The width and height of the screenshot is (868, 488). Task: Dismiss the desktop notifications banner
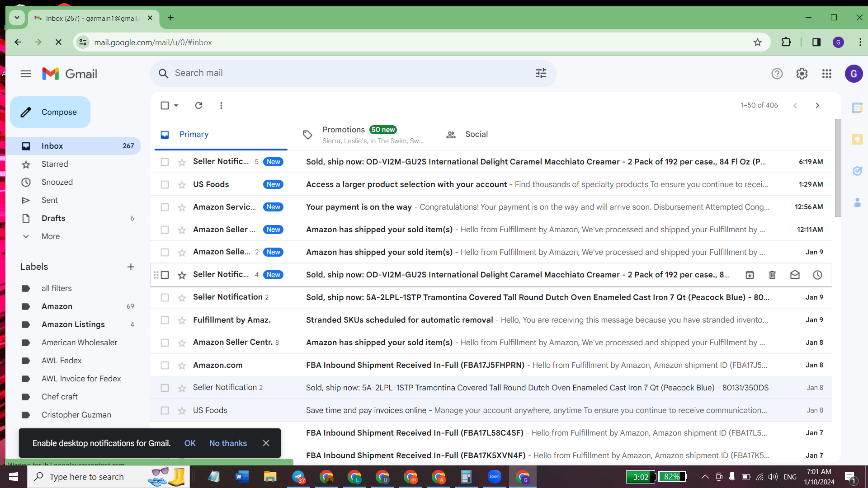pos(266,443)
